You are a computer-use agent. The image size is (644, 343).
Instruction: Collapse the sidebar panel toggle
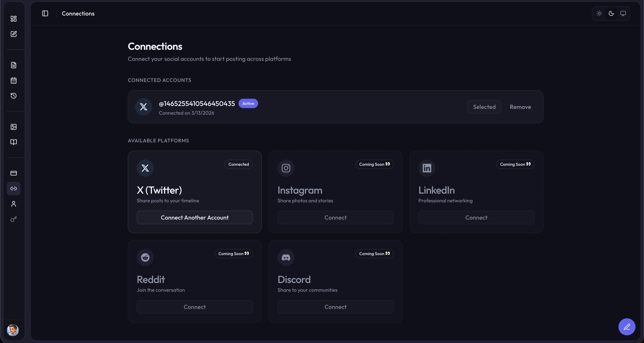[x=45, y=13]
